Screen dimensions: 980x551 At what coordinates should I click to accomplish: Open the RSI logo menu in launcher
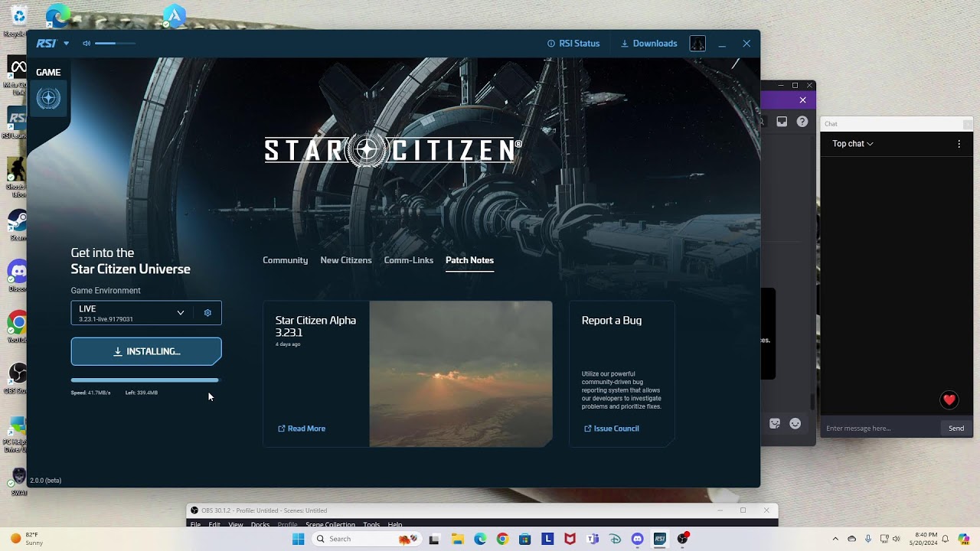coord(52,44)
